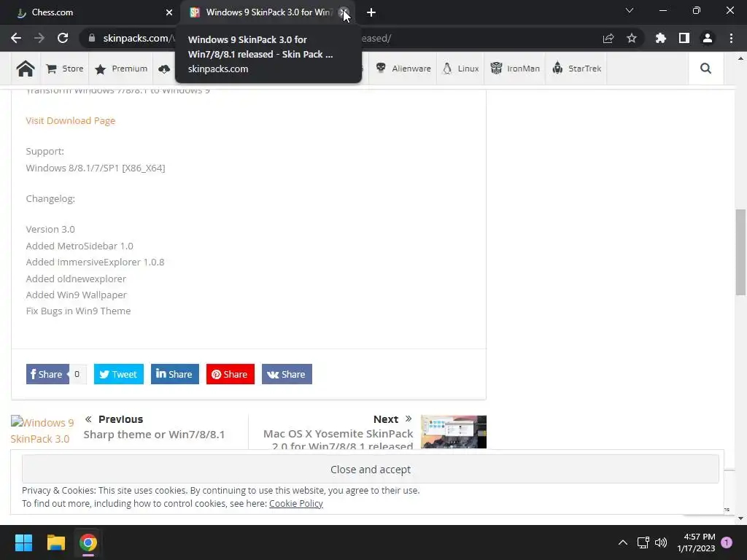This screenshot has height=560, width=747.
Task: Click the Tweet button
Action: tap(119, 374)
